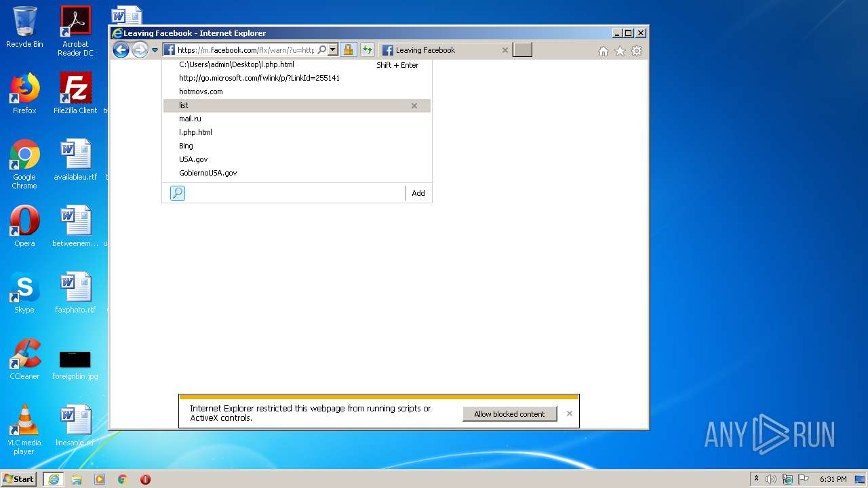Open the betweenem... document icon
The width and height of the screenshot is (868, 488).
tap(75, 226)
